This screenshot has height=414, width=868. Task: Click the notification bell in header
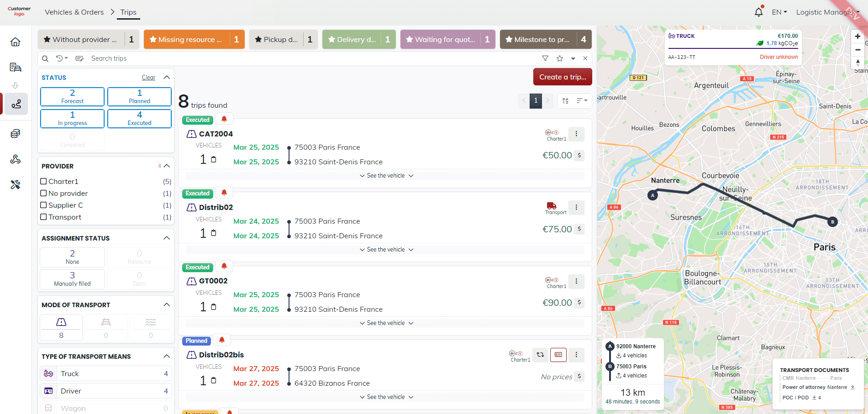[758, 12]
